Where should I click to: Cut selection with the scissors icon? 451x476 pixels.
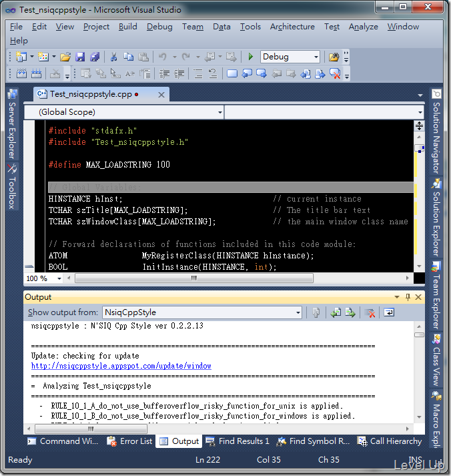(113, 57)
